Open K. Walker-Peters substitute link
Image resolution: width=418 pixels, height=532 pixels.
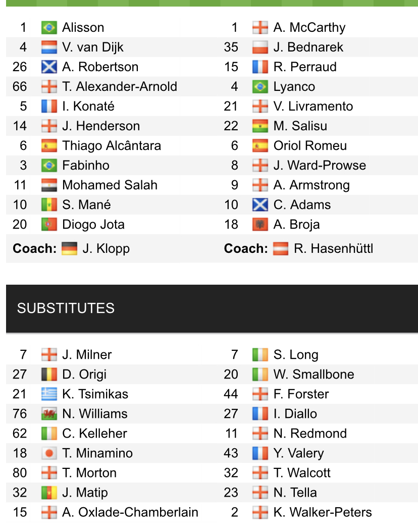[x=323, y=512]
